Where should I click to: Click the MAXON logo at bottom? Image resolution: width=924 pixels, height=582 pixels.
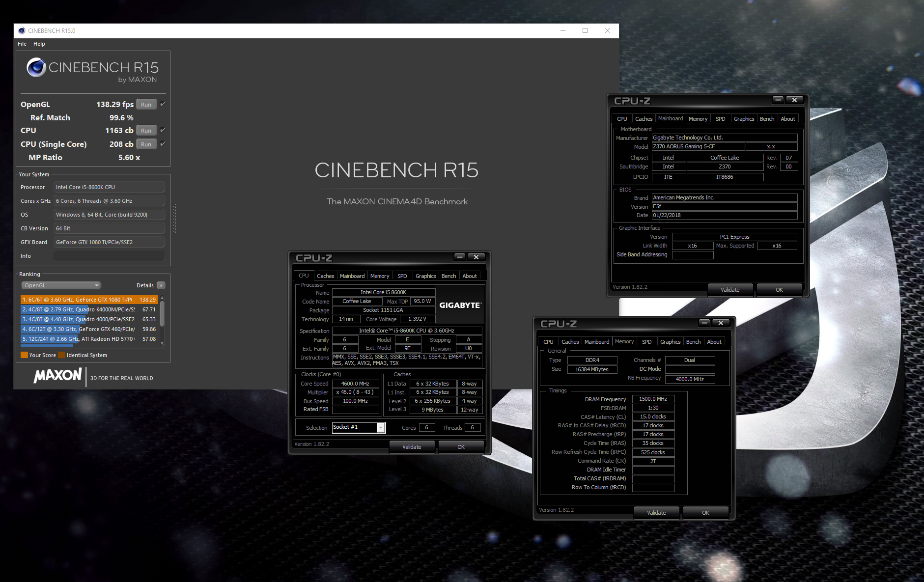58,375
